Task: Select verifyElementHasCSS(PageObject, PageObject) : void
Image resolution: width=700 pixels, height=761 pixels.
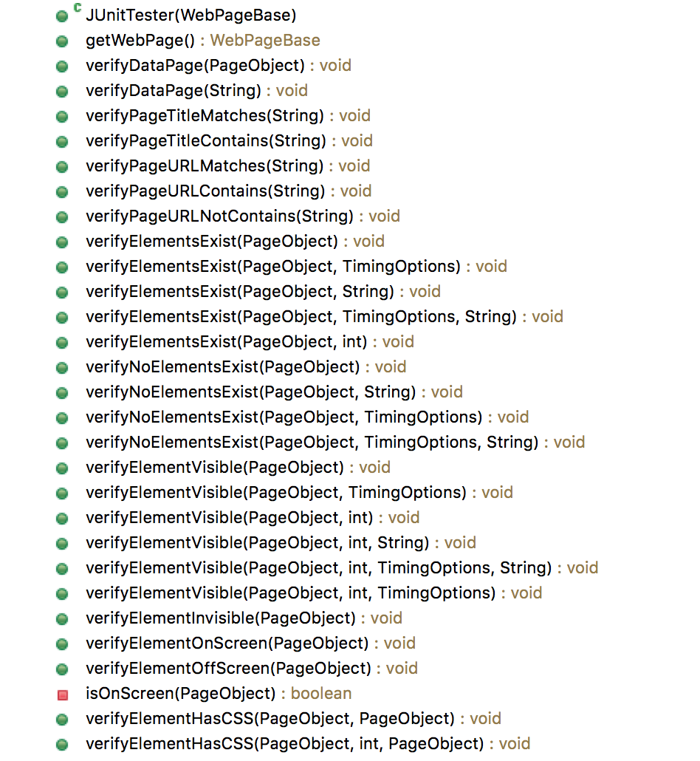Action: point(294,719)
